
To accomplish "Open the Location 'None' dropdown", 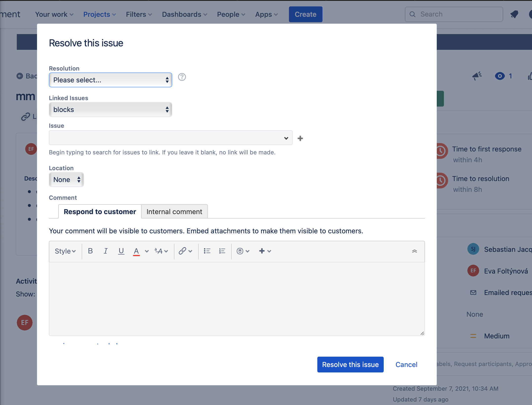I will point(66,180).
